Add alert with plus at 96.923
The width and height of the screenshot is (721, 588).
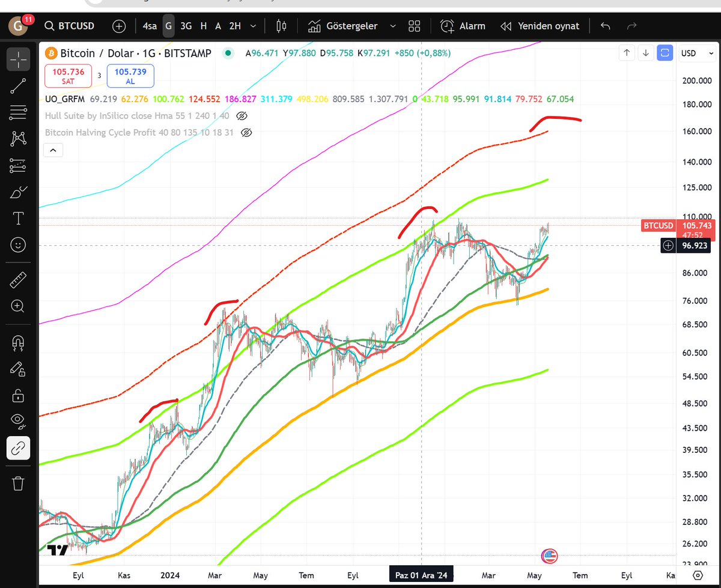click(668, 246)
